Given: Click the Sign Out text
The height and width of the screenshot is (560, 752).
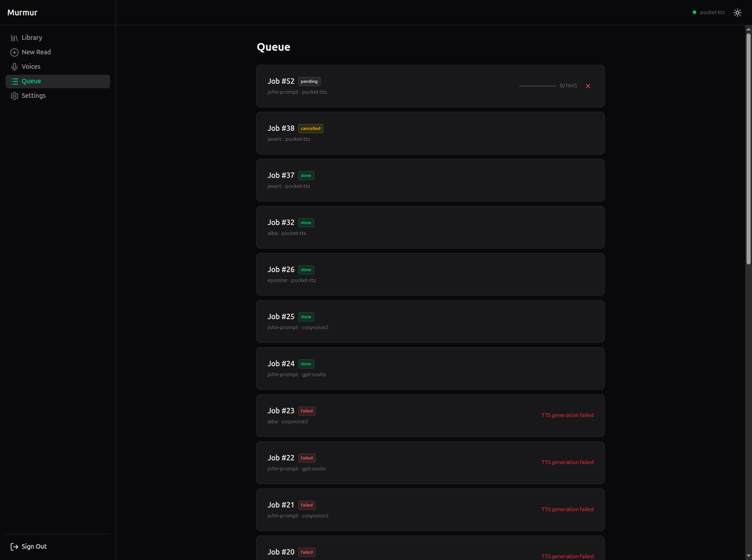Looking at the screenshot, I should tap(34, 546).
